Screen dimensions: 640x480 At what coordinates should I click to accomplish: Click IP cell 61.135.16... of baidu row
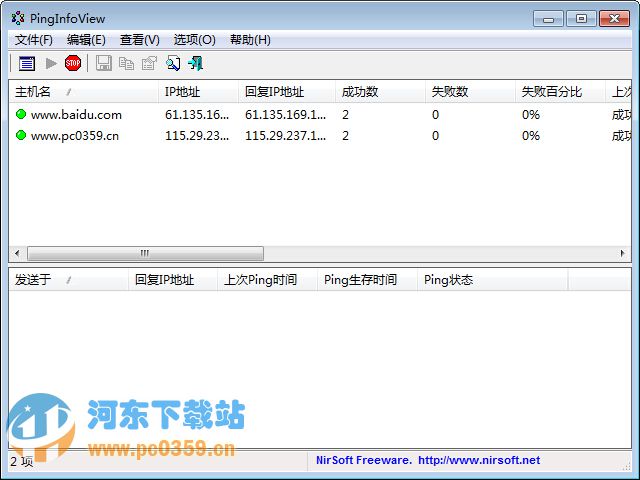pos(197,115)
